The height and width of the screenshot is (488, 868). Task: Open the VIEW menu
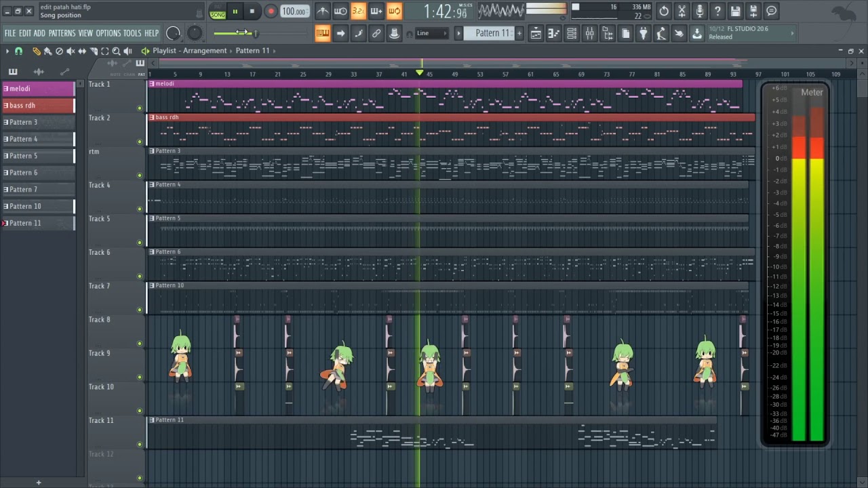point(85,33)
